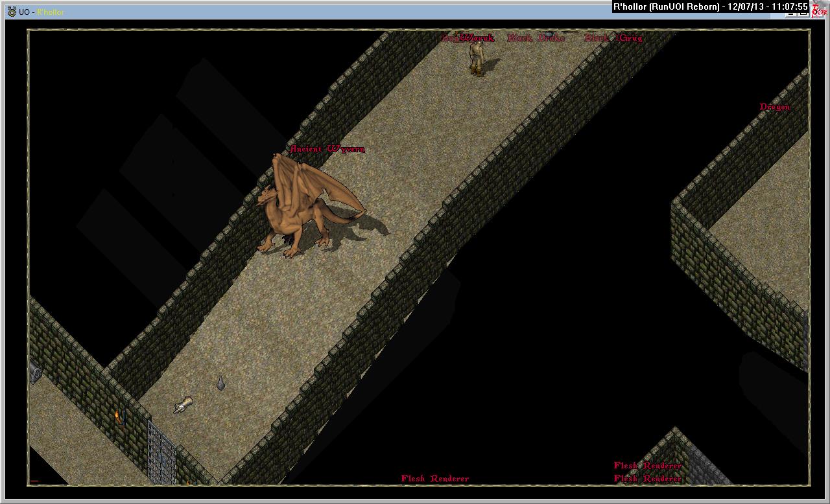Click the UO - R'hollor window title
Viewport: 830px width, 504px height.
click(x=41, y=12)
